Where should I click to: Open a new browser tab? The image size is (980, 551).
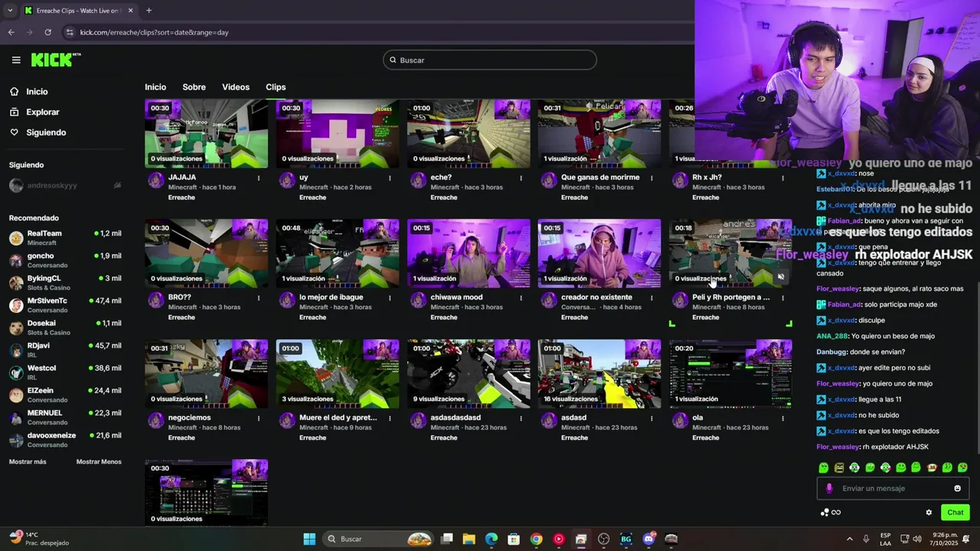pos(149,11)
